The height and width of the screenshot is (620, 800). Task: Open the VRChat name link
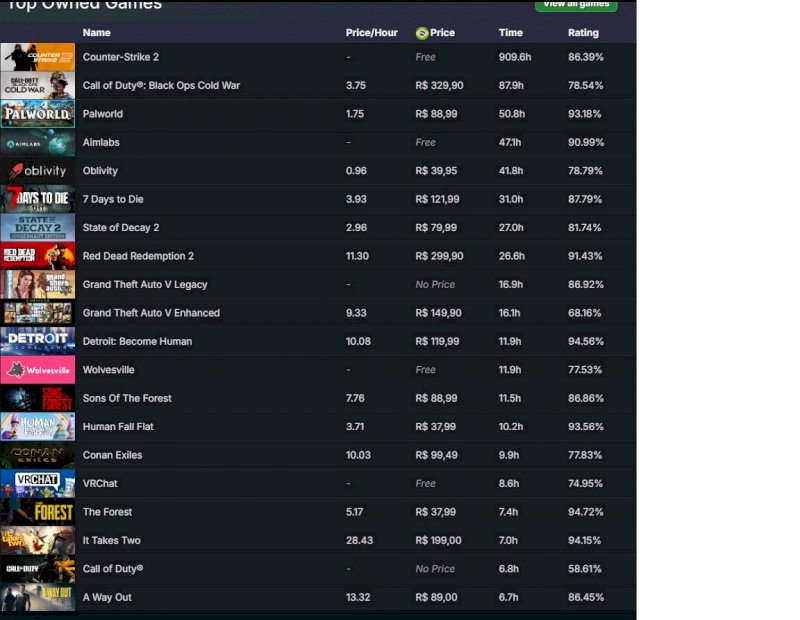pos(100,483)
